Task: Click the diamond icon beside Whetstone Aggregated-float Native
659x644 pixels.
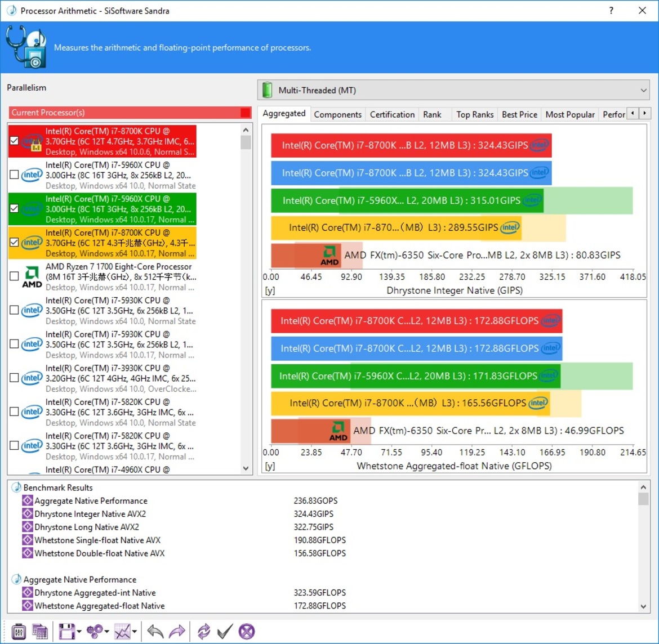Action: [28, 605]
